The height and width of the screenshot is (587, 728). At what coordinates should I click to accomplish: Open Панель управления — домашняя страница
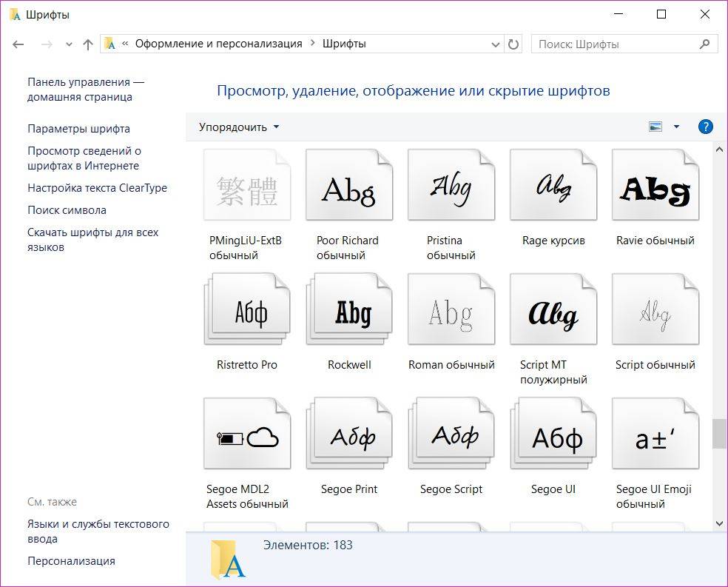coord(86,90)
